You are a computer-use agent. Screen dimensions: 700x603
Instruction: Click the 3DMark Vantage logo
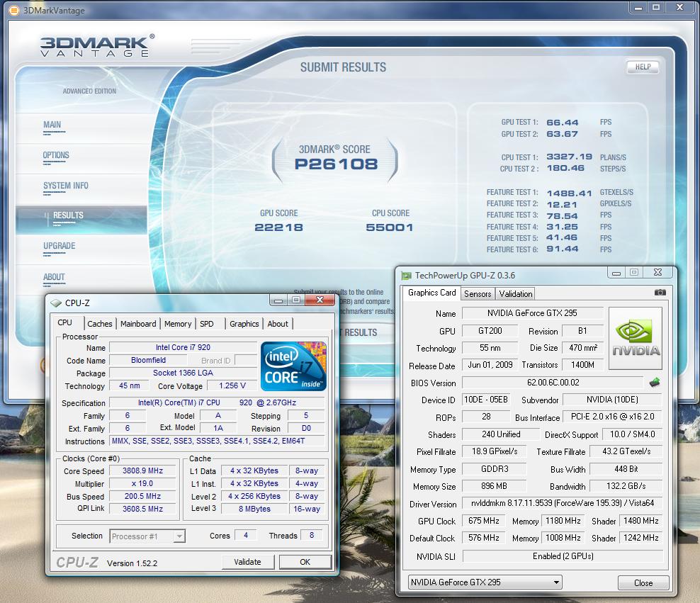97,45
